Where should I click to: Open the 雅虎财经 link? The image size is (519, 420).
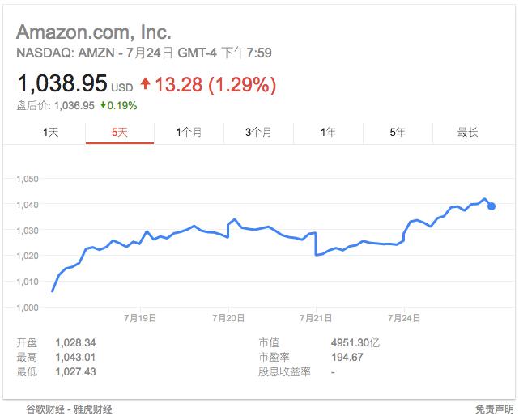(92, 409)
